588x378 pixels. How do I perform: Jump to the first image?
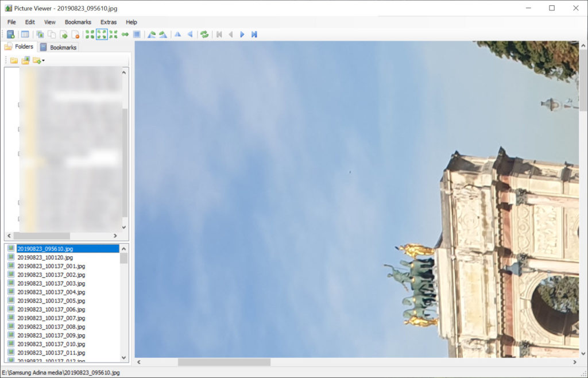[219, 34]
